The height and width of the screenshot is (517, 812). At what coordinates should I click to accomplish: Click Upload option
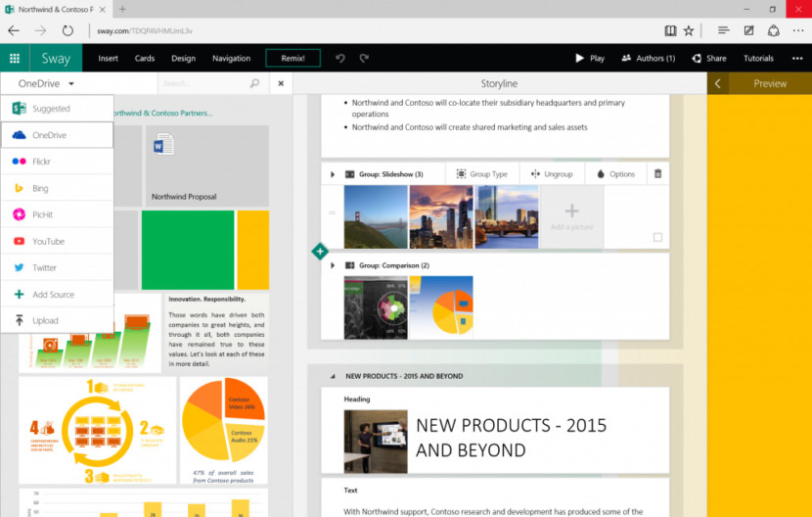[x=57, y=320]
